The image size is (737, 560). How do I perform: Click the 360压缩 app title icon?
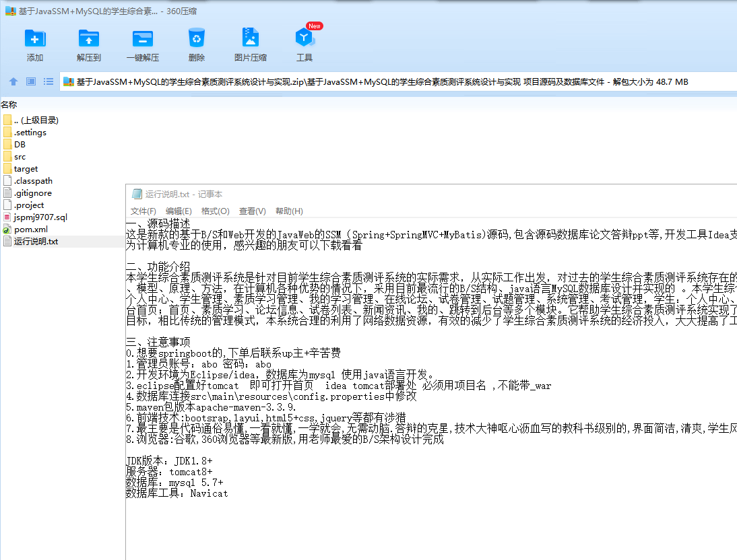coord(10,11)
